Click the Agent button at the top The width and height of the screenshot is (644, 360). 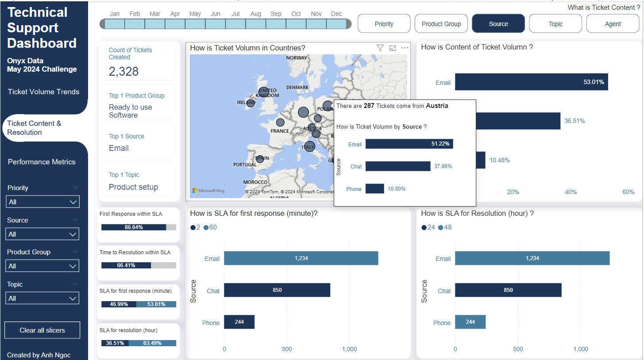[x=613, y=24]
